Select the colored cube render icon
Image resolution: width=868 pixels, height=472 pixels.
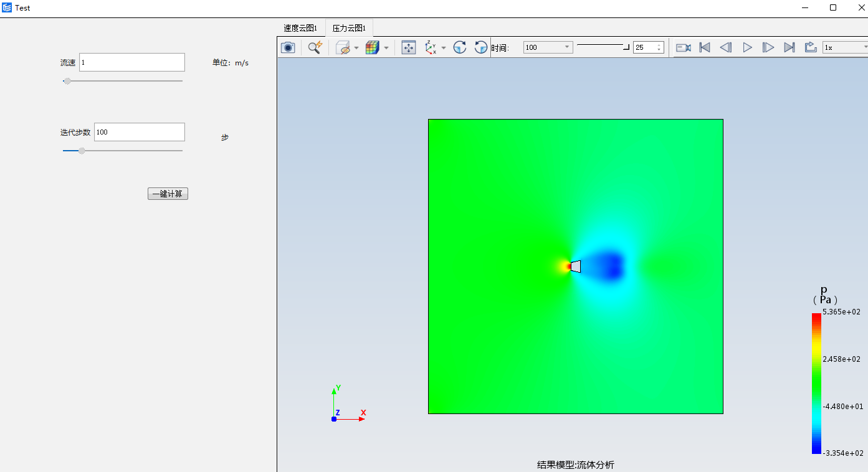click(x=372, y=47)
